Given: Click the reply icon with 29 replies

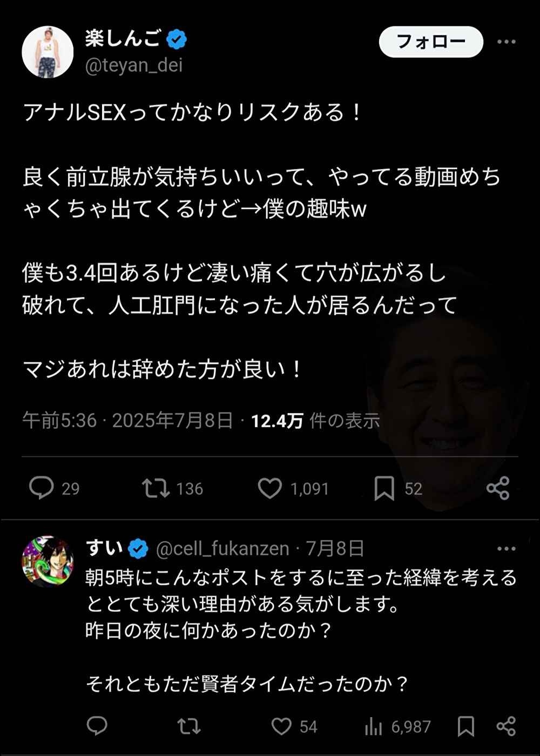Looking at the screenshot, I should pyautogui.click(x=42, y=488).
